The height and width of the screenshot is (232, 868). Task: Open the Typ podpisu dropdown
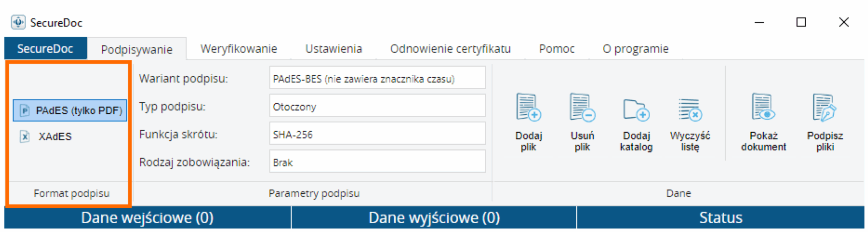tap(377, 107)
